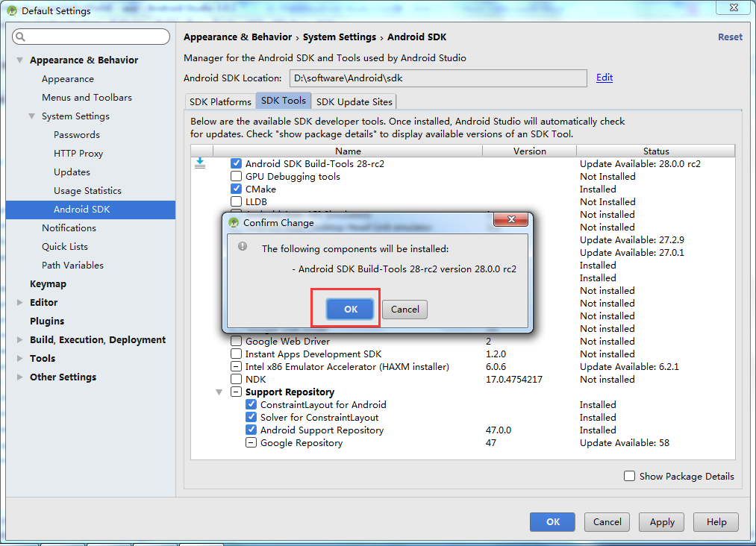This screenshot has height=546, width=756.
Task: Click Cancel at bottom of Default Settings
Action: (607, 522)
